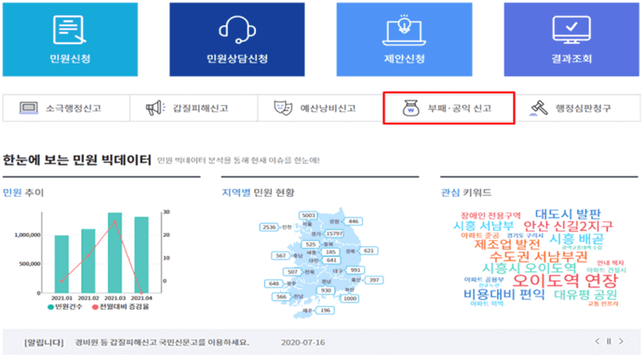The image size is (644, 358).
Task: Click the 2021.04 bar in the chart
Action: [141, 255]
